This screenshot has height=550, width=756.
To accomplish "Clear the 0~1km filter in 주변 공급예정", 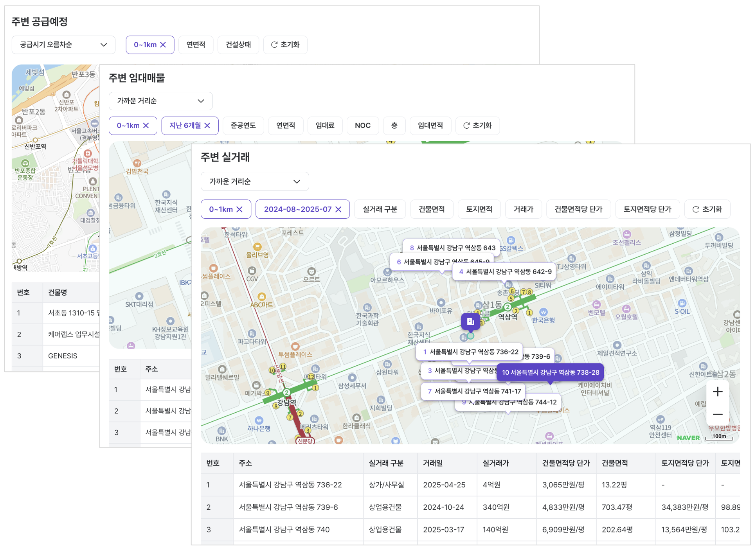I will pyautogui.click(x=163, y=45).
